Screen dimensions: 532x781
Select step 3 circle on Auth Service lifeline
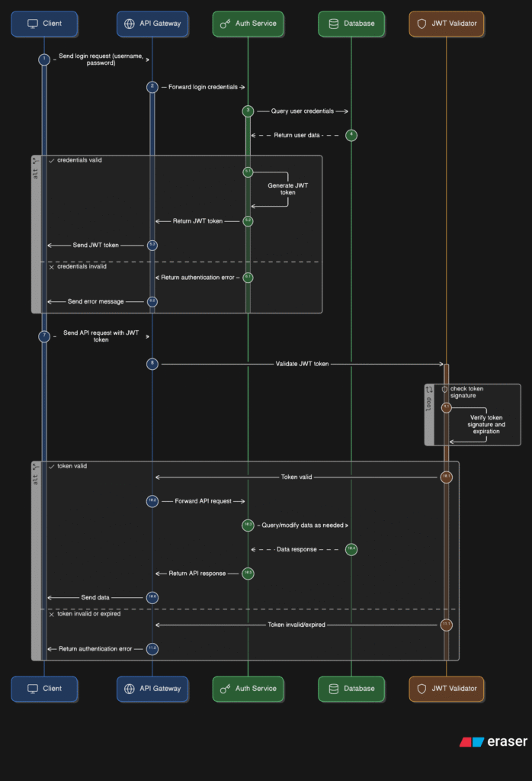[248, 111]
